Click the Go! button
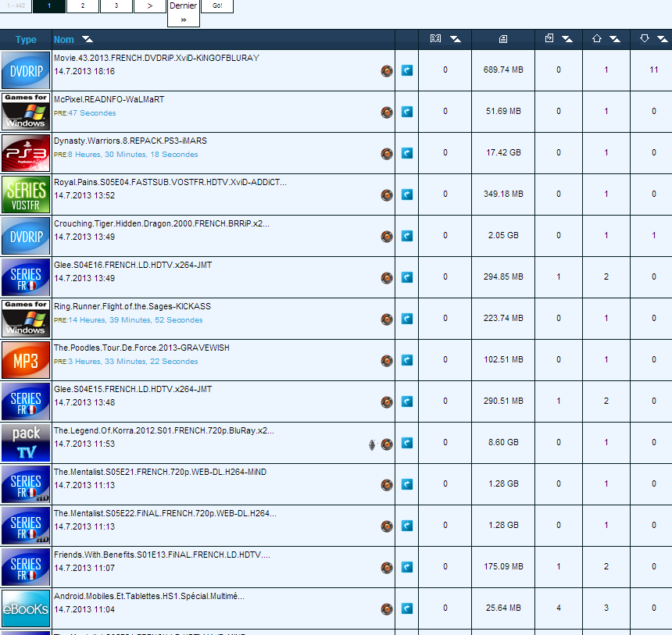Image resolution: width=672 pixels, height=635 pixels. pos(217,6)
